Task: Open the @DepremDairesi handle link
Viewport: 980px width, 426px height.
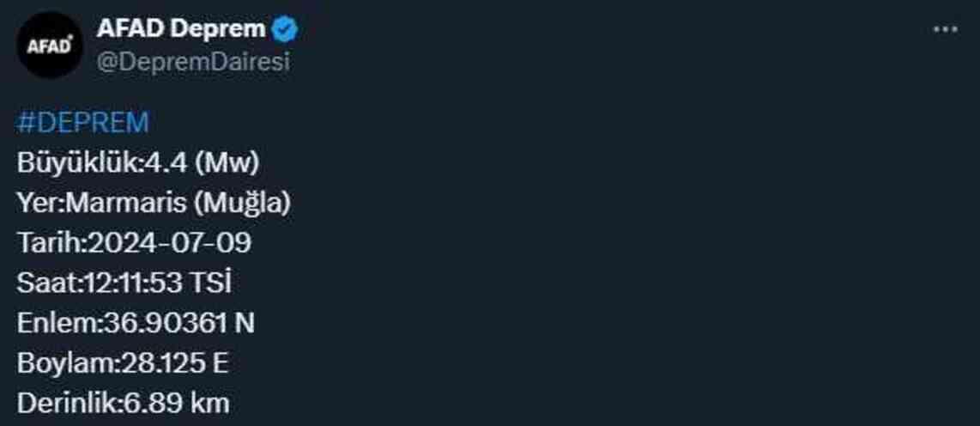Action: click(x=193, y=62)
